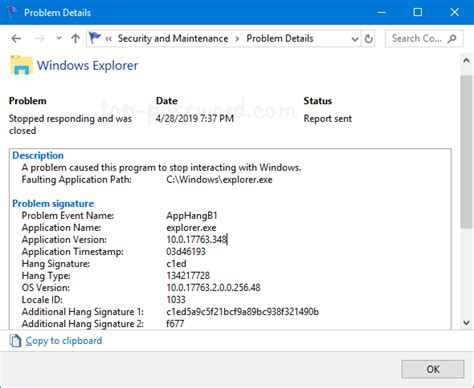The height and width of the screenshot is (388, 474).
Task: Minimize the Problem Details window
Action: pos(381,13)
